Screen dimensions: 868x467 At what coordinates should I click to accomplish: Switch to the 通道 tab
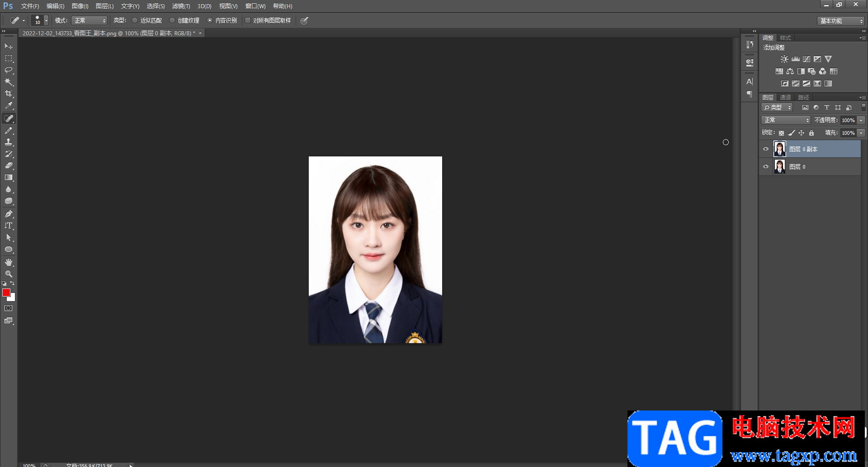pos(785,97)
